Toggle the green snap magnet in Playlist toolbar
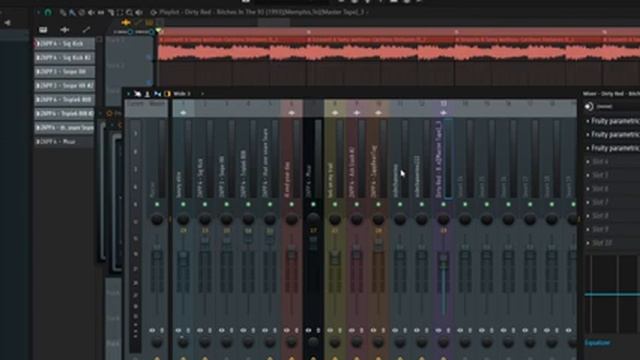The height and width of the screenshot is (360, 640). click(x=48, y=13)
